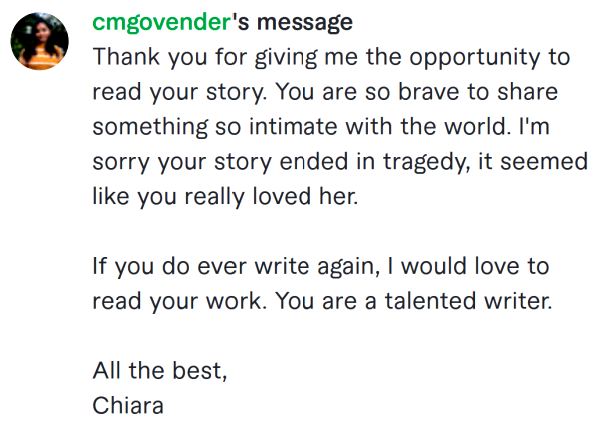Click the "Chiara" signature text
This screenshot has height=430, width=600.
(128, 406)
